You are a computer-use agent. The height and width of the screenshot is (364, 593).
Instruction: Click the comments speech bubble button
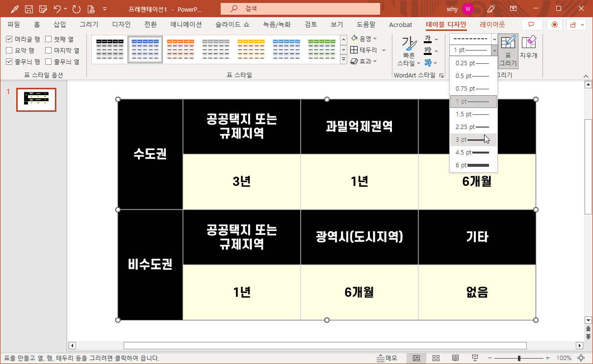pos(532,25)
